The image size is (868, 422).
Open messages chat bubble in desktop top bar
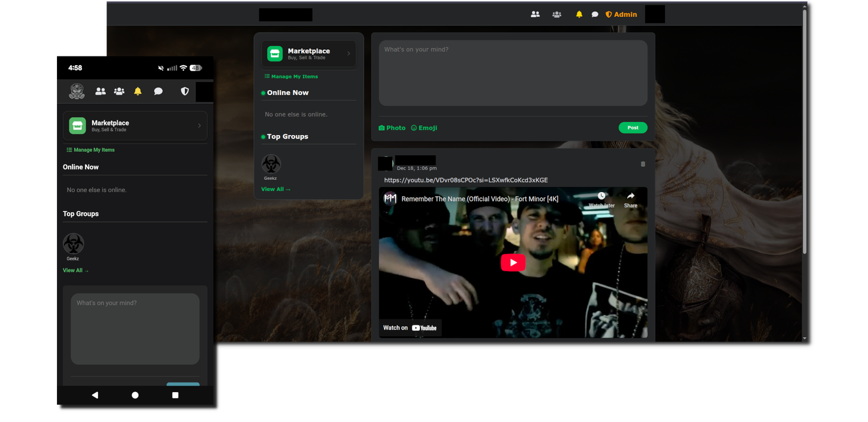click(x=595, y=15)
